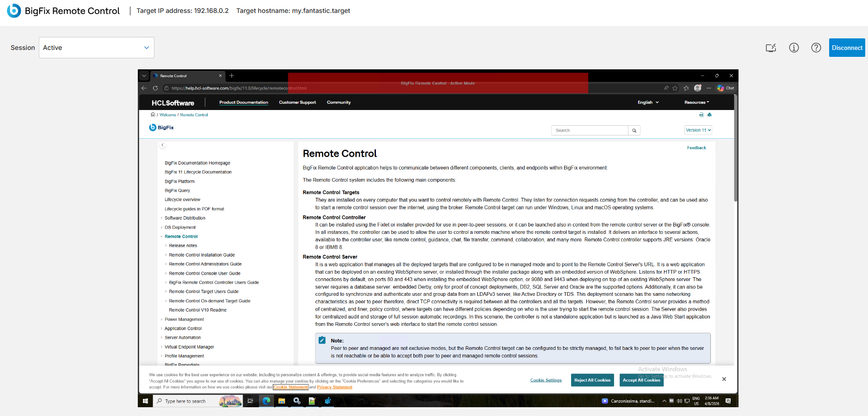
Task: Open the Copilot Chat button
Action: point(726,88)
